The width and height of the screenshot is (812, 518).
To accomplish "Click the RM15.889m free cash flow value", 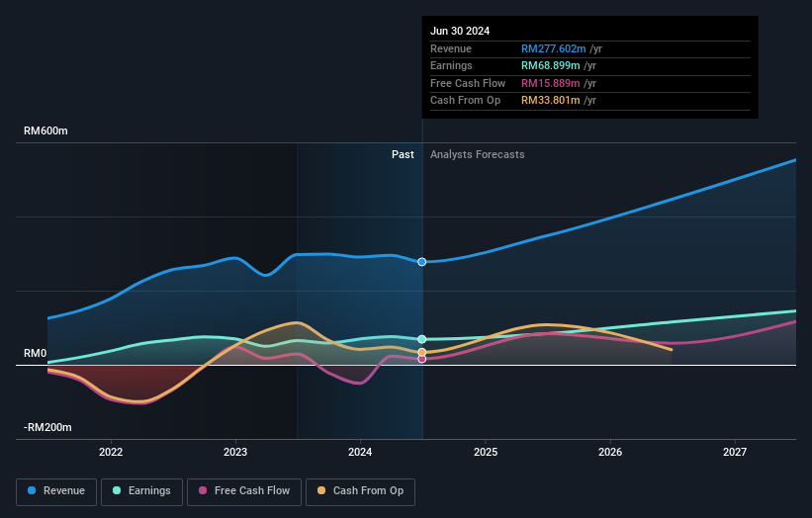I will click(551, 83).
